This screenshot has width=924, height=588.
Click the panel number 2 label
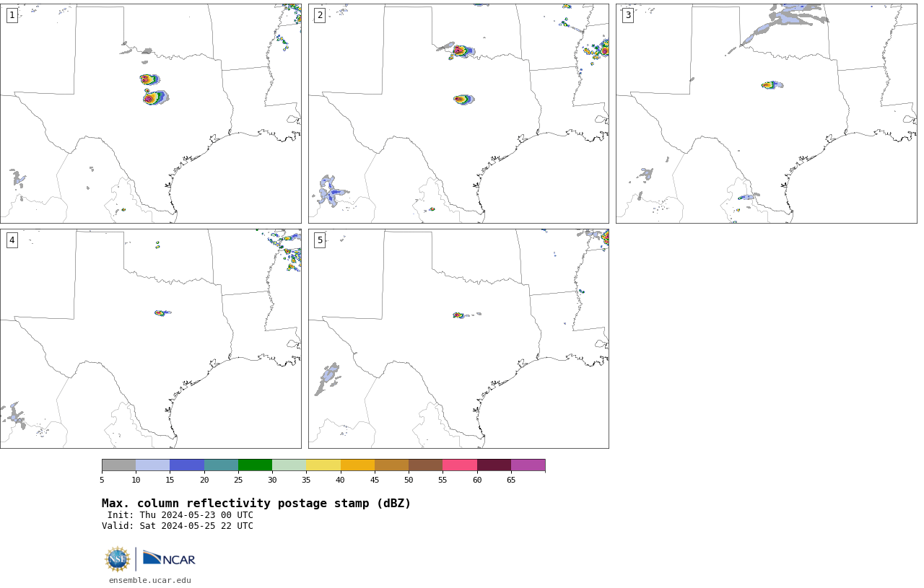pos(320,15)
